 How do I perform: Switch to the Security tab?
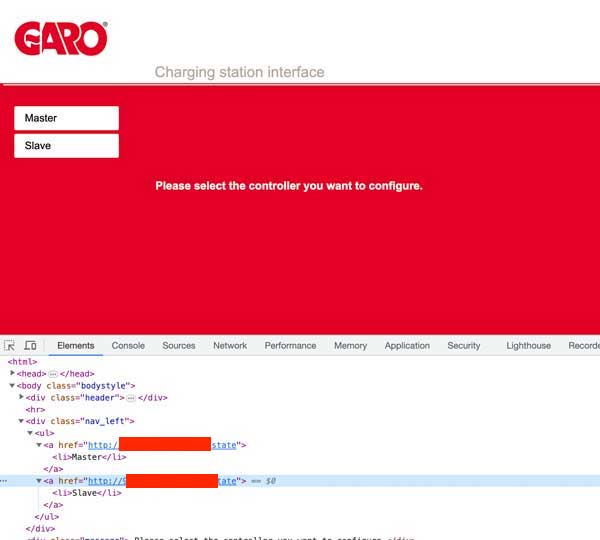(x=464, y=346)
